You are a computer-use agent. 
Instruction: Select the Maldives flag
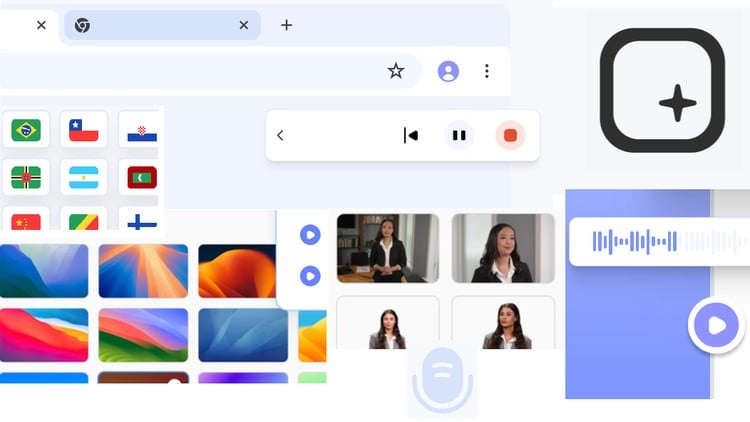pyautogui.click(x=142, y=178)
